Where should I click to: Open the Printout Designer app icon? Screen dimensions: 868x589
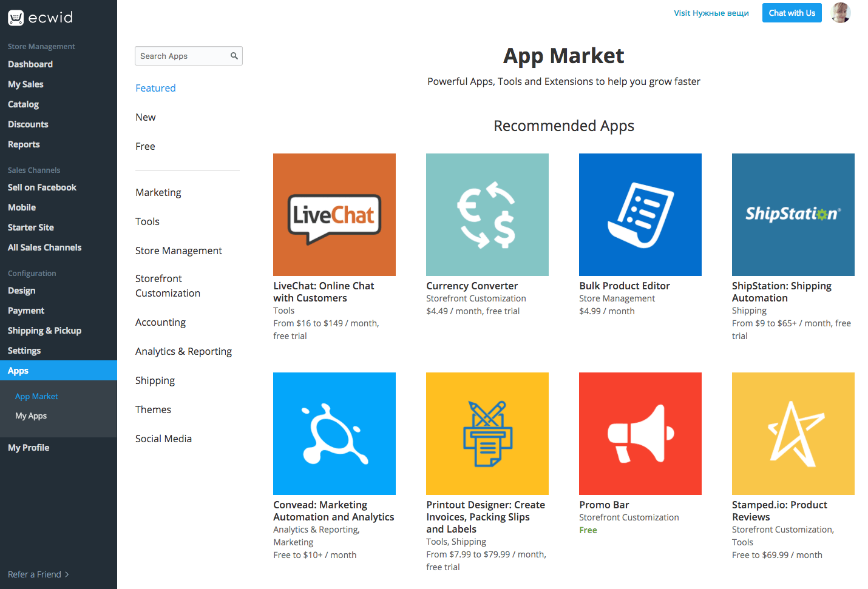pos(487,434)
